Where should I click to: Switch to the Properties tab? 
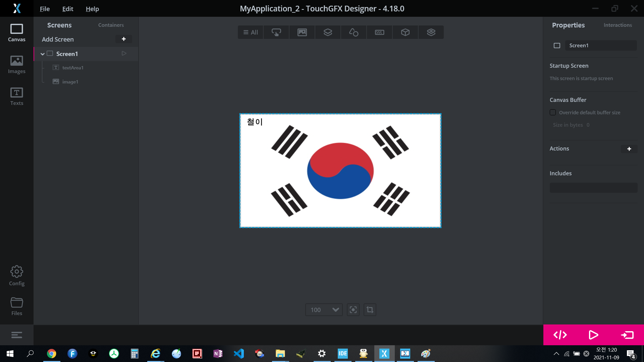click(568, 25)
